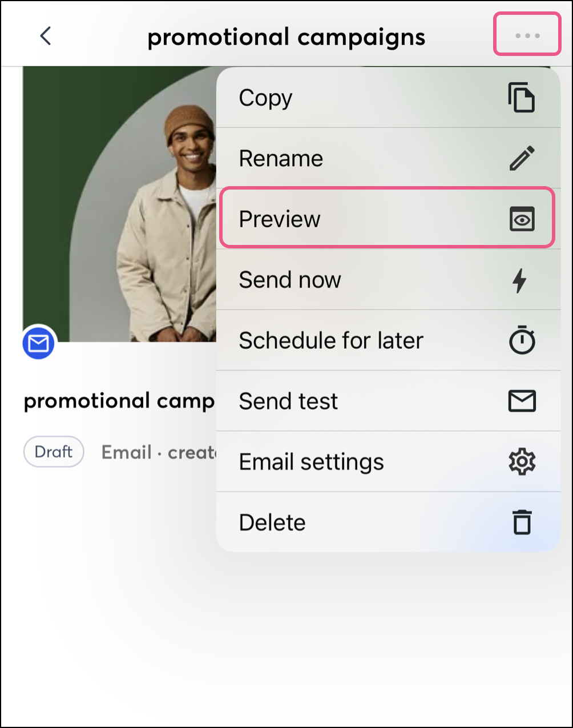Open the three-dot more options menu
The height and width of the screenshot is (728, 573).
[527, 36]
